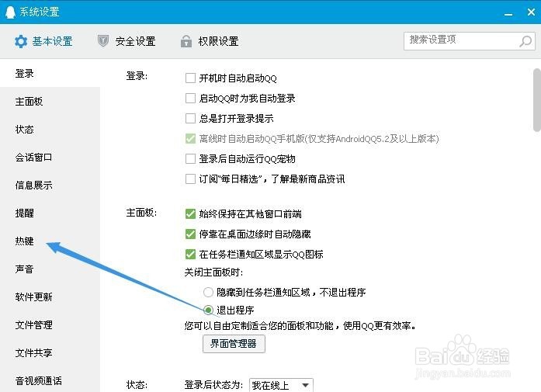This screenshot has height=392, width=541.
Task: Go to 文件管理 settings section
Action: 34,325
